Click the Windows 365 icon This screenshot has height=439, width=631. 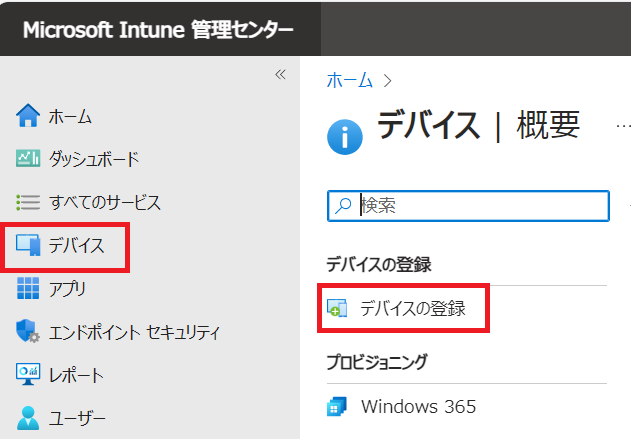tap(336, 406)
